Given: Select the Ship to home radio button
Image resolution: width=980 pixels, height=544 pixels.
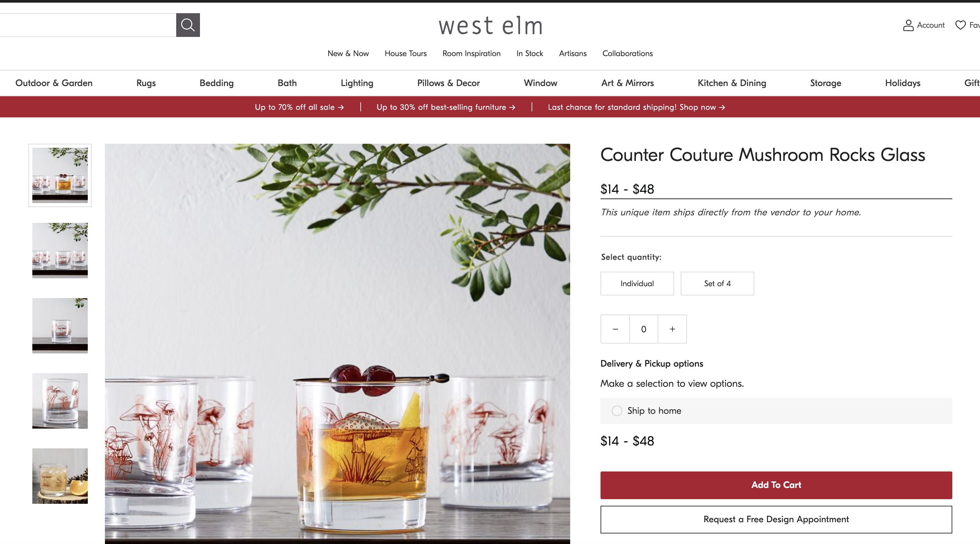Looking at the screenshot, I should 617,410.
